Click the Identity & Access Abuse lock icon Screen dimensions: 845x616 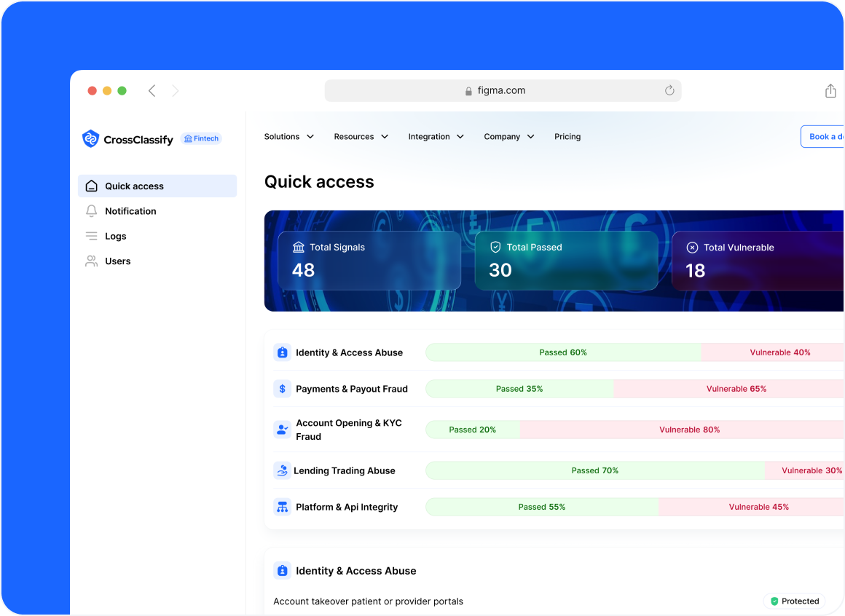[x=282, y=352]
